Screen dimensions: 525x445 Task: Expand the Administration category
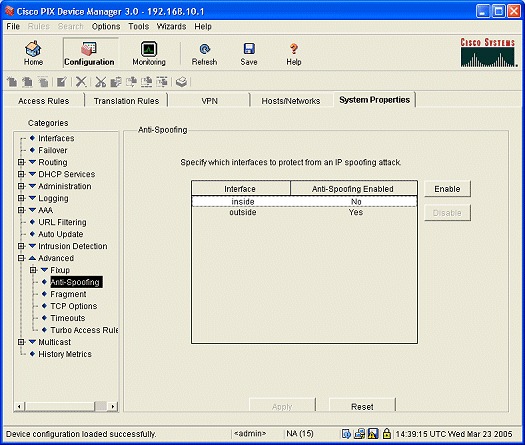tap(21, 186)
